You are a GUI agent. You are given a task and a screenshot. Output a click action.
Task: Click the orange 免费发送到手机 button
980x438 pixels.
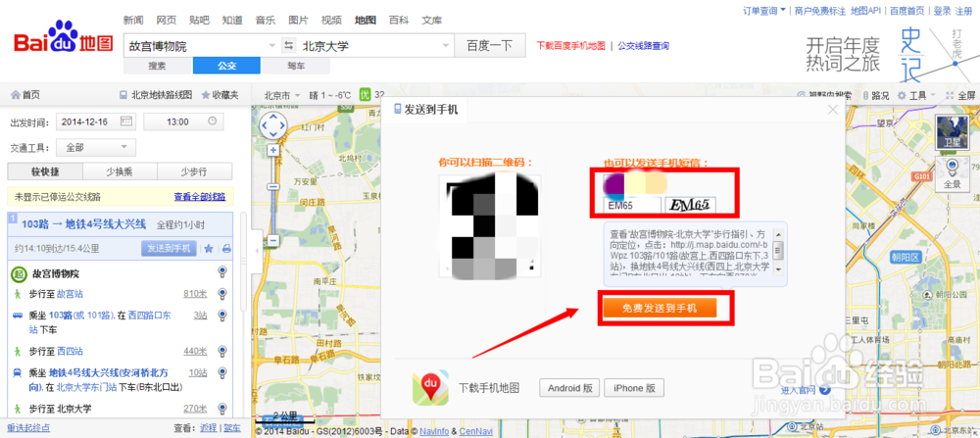click(660, 308)
